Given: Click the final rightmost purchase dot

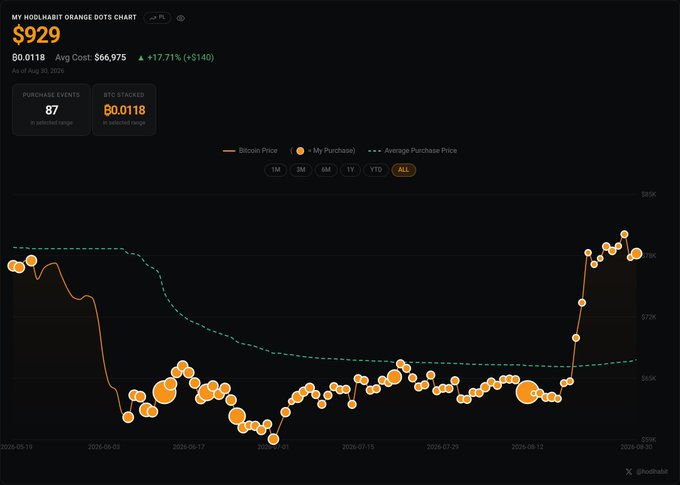Looking at the screenshot, I should click(x=636, y=254).
